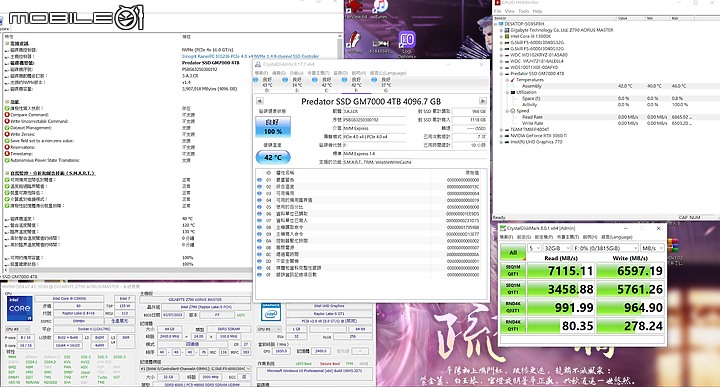The height and width of the screenshot is (387, 720).
Task: Open the CPU #0 selector dropdown
Action: [17, 330]
